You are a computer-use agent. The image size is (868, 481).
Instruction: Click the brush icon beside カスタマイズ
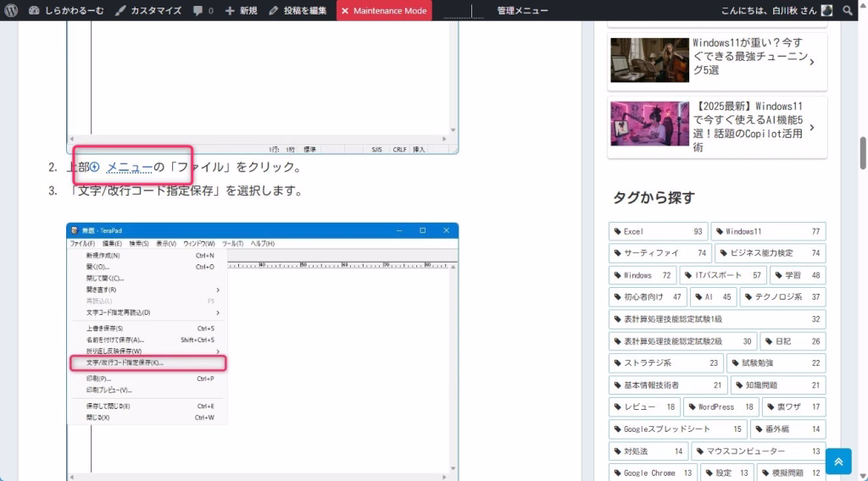coord(120,10)
